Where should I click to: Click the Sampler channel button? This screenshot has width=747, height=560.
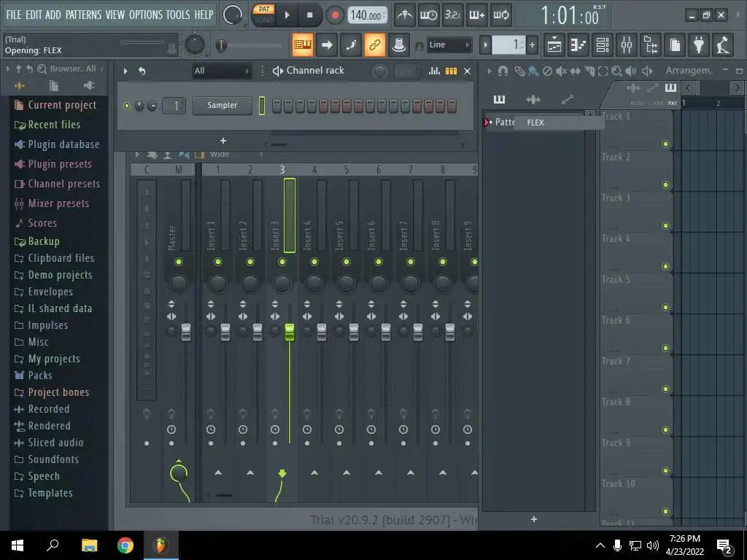click(222, 105)
